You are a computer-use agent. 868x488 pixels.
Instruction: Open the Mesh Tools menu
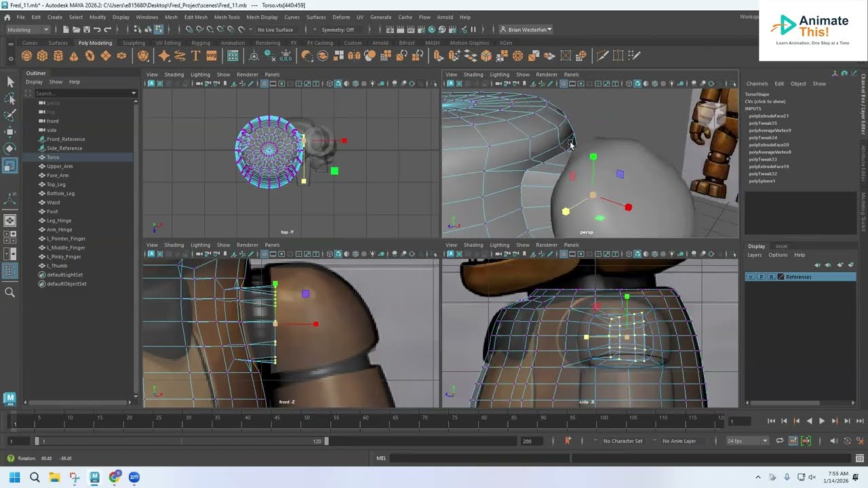[227, 17]
